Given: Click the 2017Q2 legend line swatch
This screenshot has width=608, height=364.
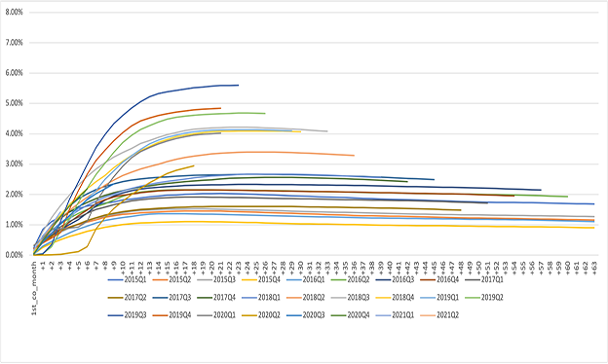Looking at the screenshot, I should 115,298.
